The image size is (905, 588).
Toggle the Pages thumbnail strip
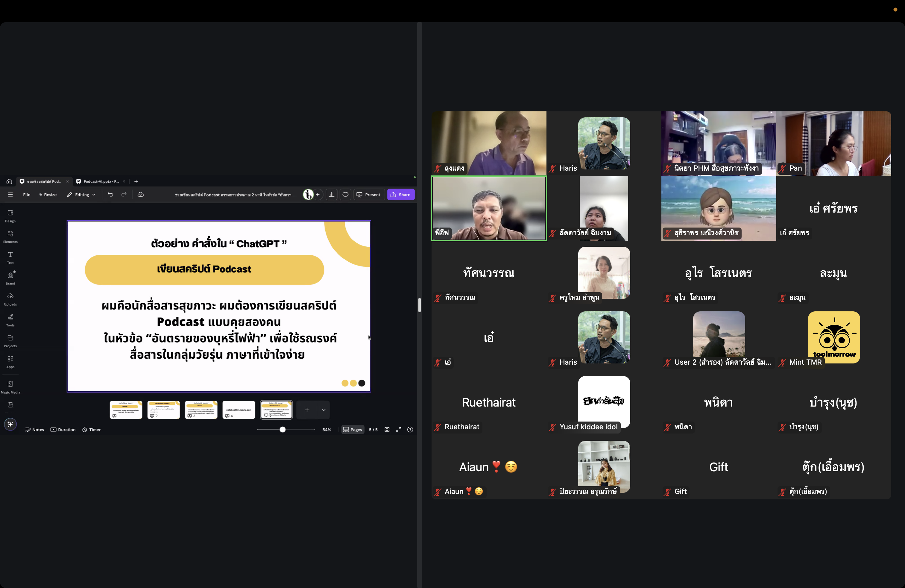pyautogui.click(x=353, y=429)
